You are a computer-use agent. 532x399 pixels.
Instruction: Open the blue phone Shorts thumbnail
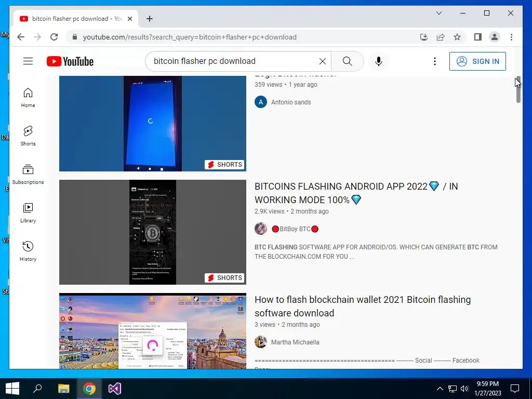pos(153,124)
